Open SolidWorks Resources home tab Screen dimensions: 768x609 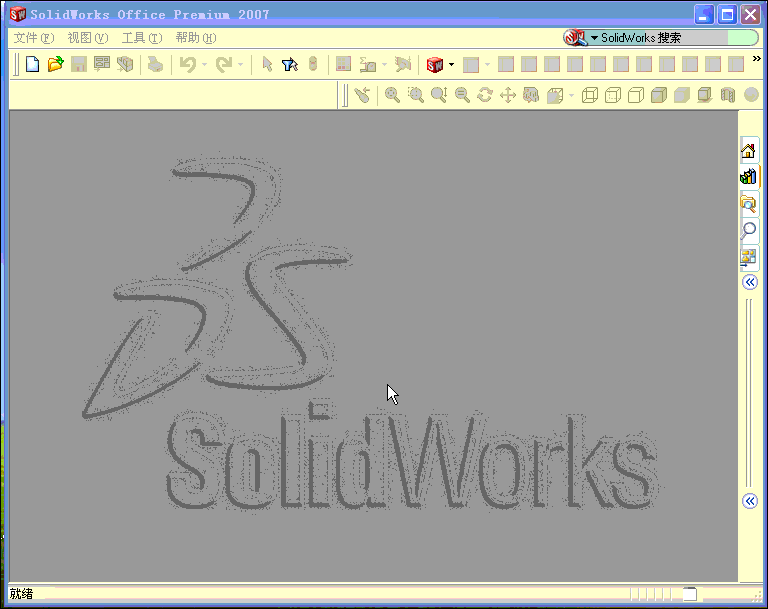pyautogui.click(x=748, y=151)
